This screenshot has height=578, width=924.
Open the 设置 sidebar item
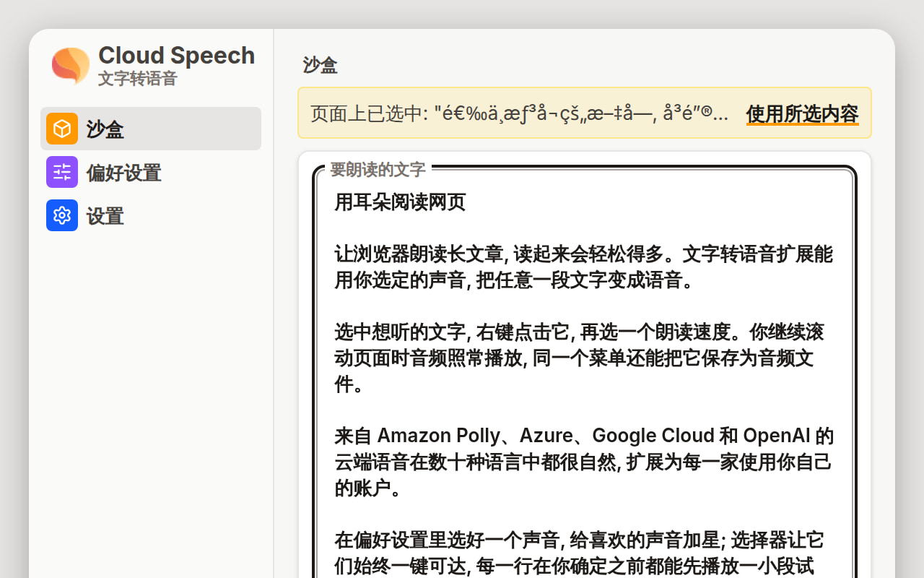151,215
